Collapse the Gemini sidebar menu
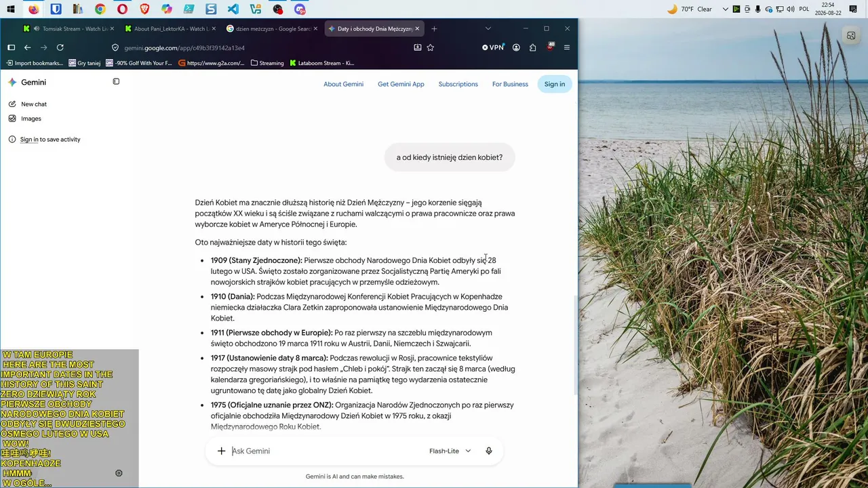This screenshot has width=868, height=488. 116,81
